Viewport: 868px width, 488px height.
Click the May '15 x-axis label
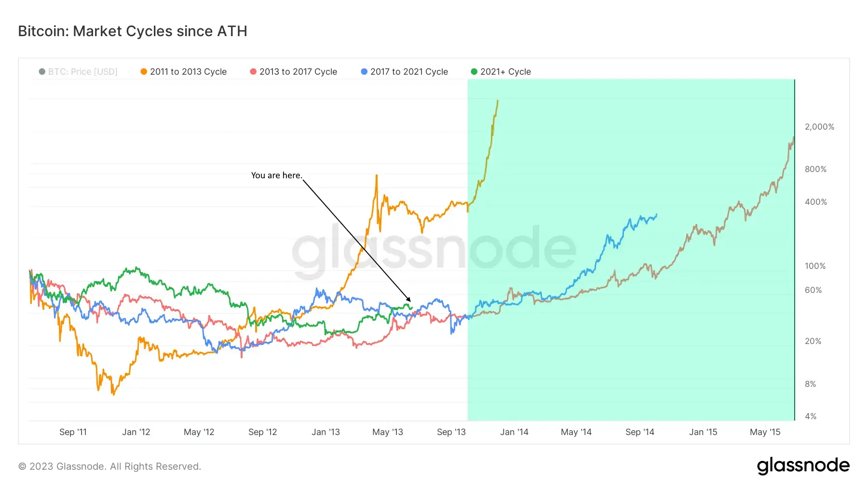click(765, 432)
